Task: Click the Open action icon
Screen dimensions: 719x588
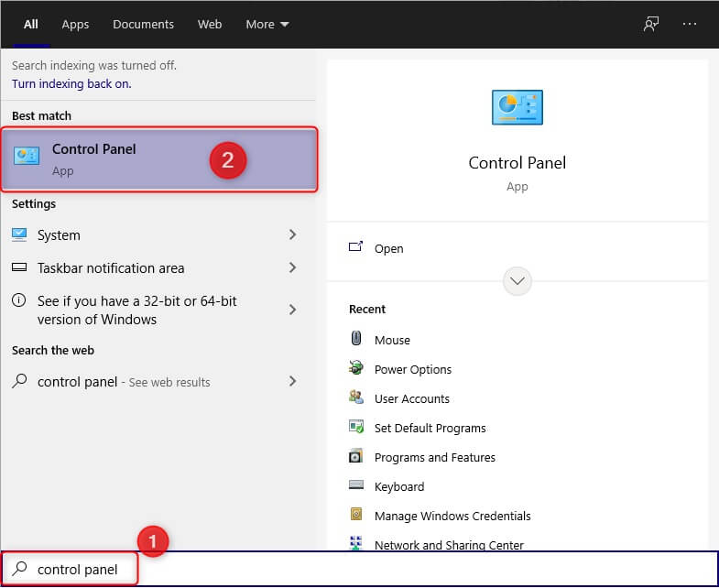Action: (355, 247)
